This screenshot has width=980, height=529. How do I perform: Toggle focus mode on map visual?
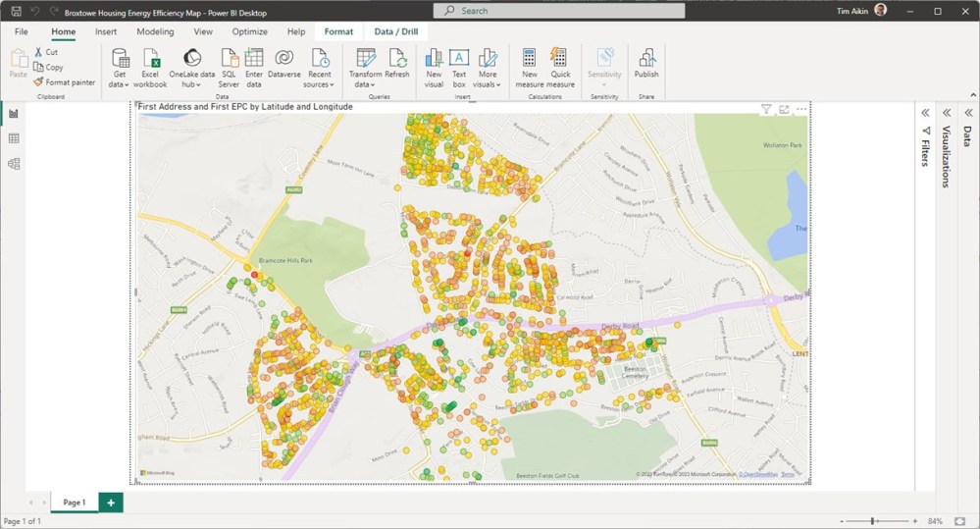[784, 109]
